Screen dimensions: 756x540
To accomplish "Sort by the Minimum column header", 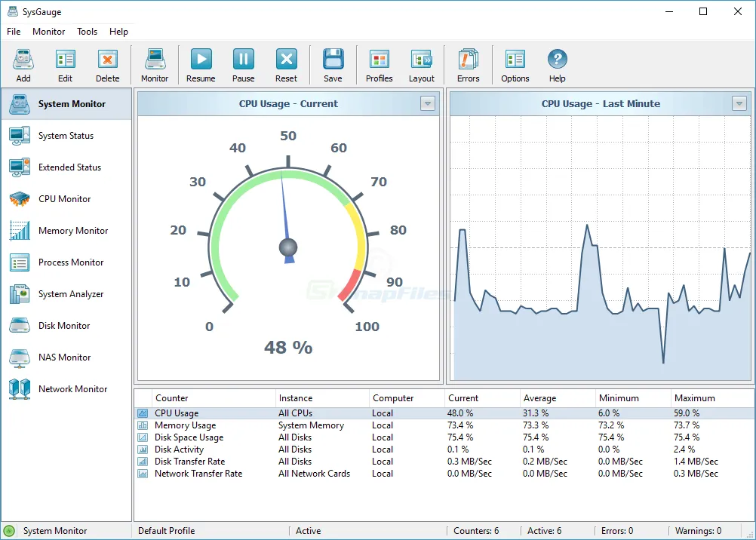I will (633, 398).
